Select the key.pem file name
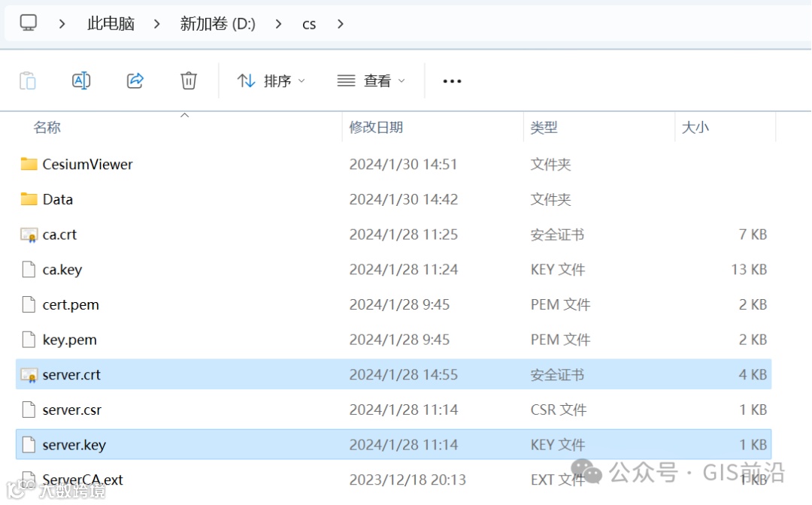 click(69, 340)
